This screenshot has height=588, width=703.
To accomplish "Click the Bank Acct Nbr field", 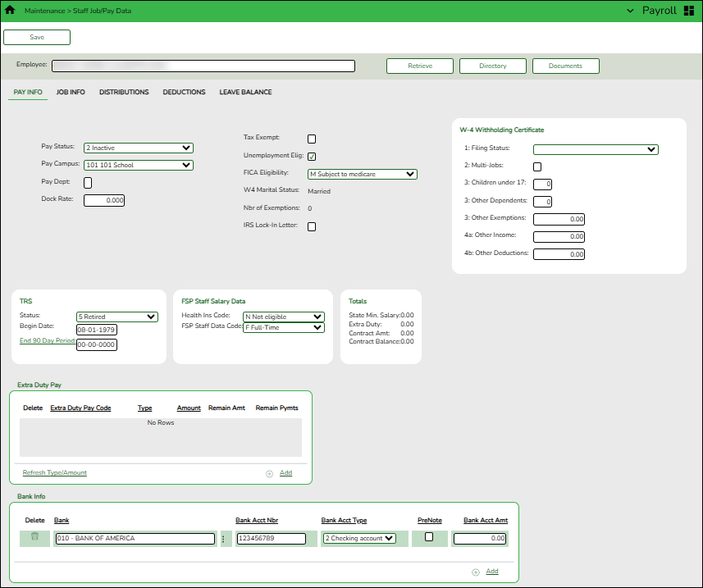I will (272, 539).
